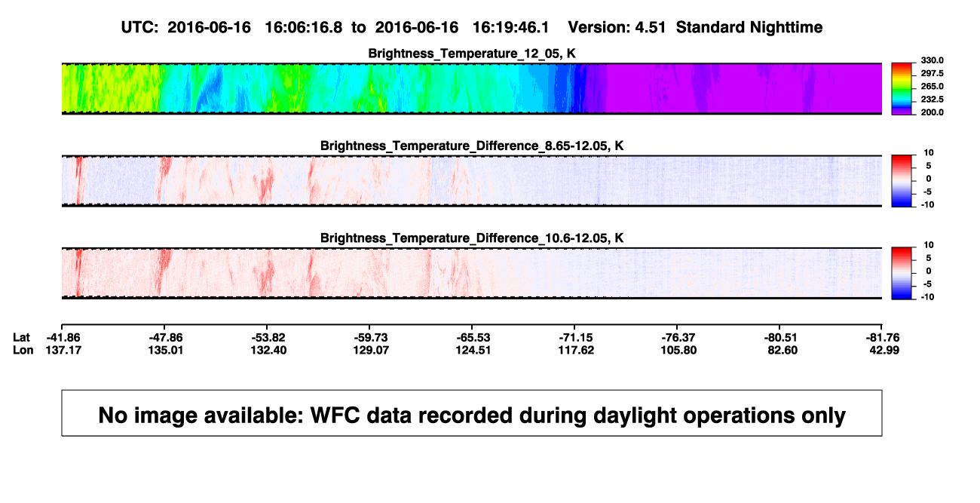Click the Version: 4.51 text

[x=617, y=27]
